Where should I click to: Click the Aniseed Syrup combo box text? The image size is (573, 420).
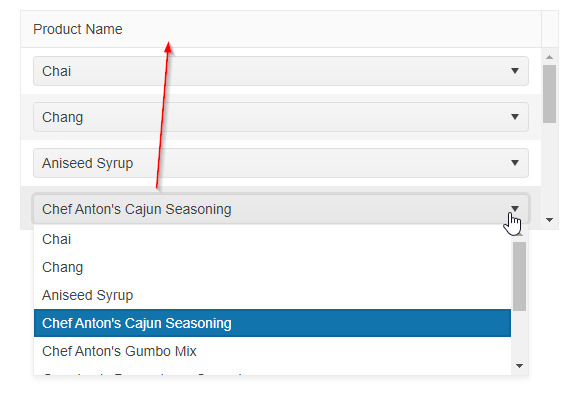click(87, 163)
